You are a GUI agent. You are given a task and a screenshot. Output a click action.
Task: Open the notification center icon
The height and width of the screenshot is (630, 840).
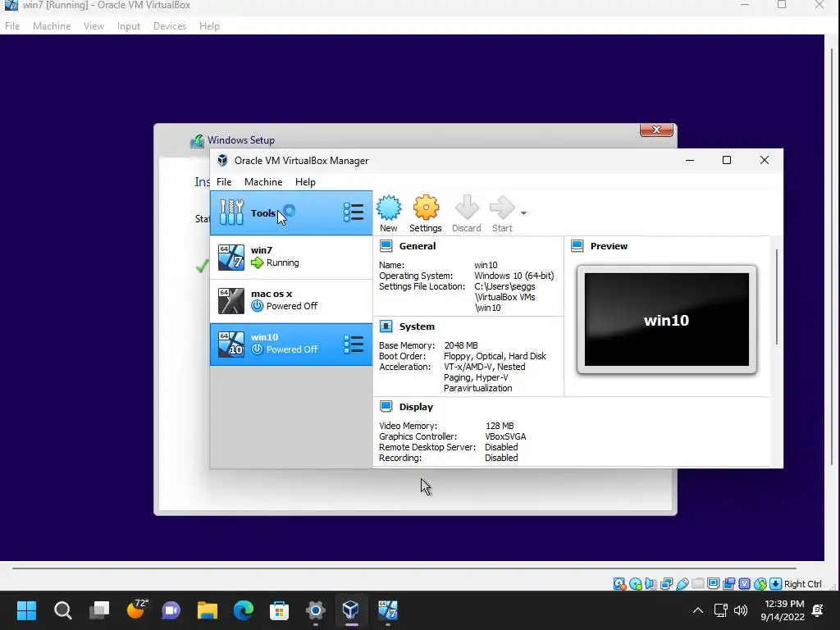pyautogui.click(x=818, y=610)
